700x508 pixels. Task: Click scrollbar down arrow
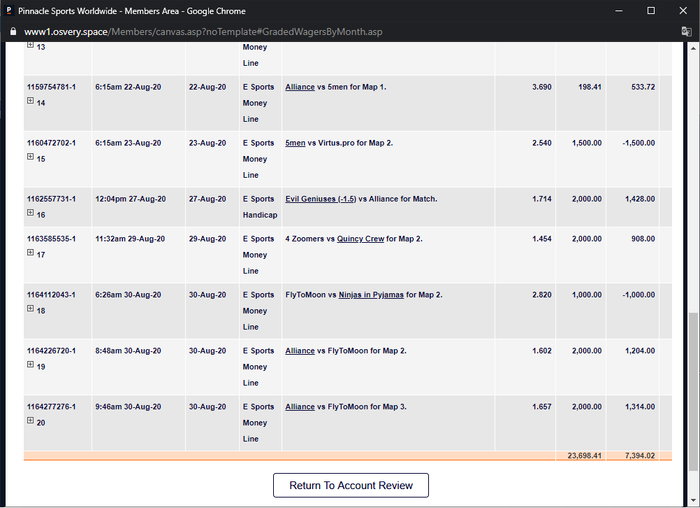pyautogui.click(x=693, y=500)
